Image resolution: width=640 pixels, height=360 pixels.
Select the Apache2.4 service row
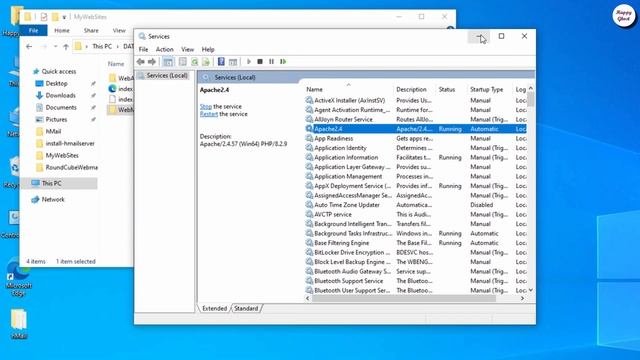416,129
